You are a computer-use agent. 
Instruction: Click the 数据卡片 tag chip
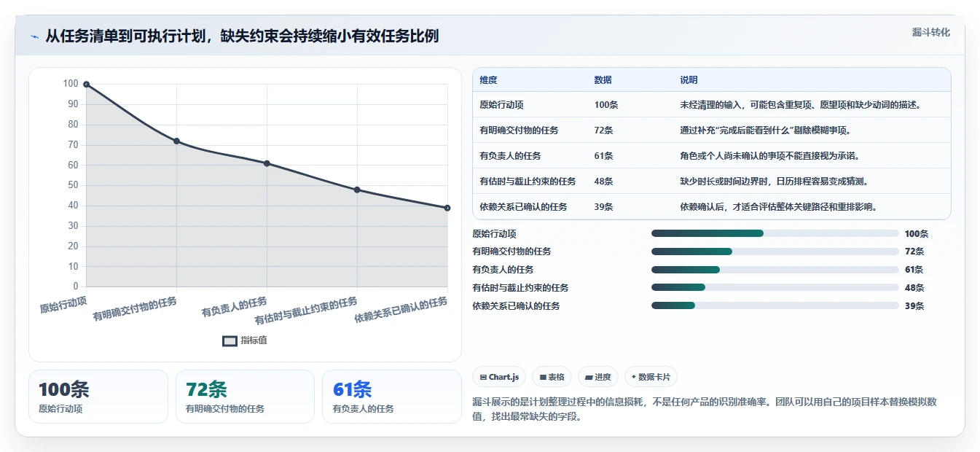point(651,377)
